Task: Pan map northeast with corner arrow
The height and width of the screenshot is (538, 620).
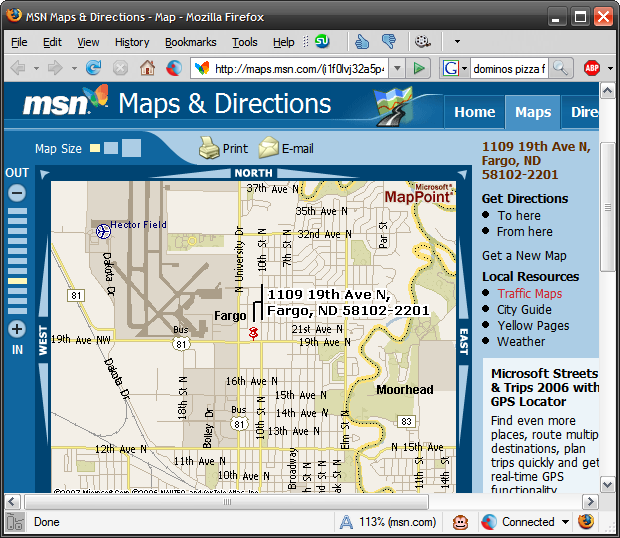Action: [463, 174]
